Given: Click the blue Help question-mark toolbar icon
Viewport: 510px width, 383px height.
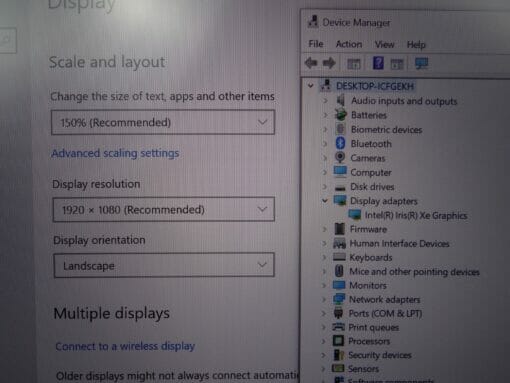Looking at the screenshot, I should click(378, 63).
